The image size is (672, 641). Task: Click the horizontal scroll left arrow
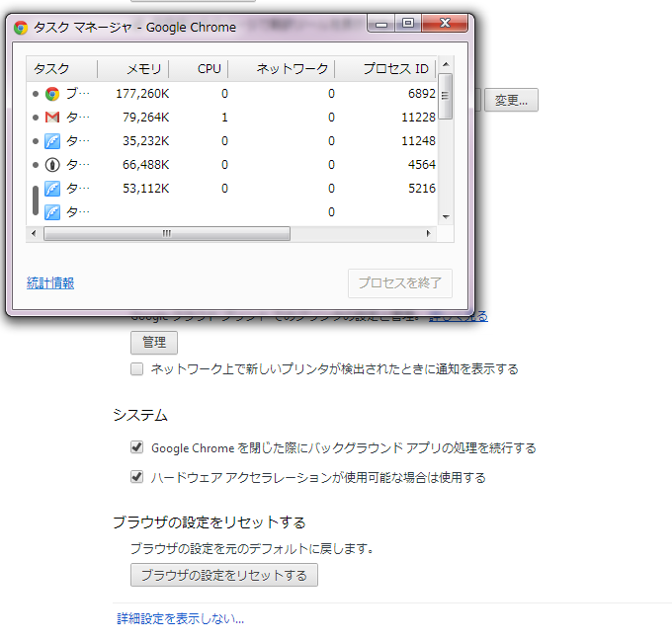(x=34, y=233)
